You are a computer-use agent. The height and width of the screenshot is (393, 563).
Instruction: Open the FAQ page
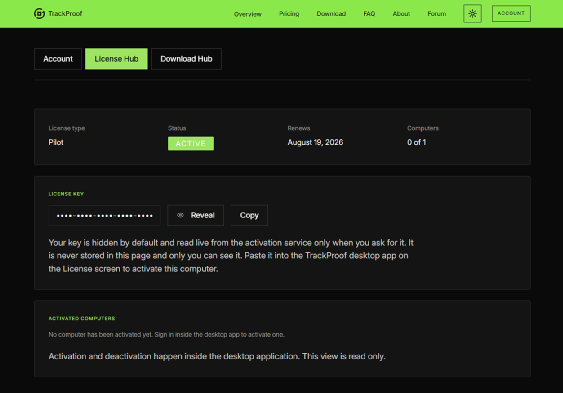(x=369, y=14)
